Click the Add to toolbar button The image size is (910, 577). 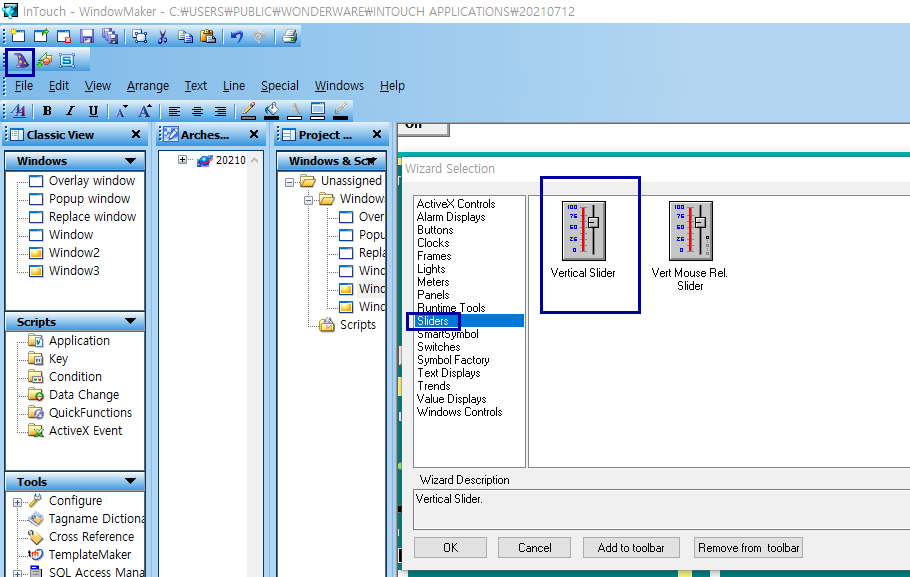point(631,547)
